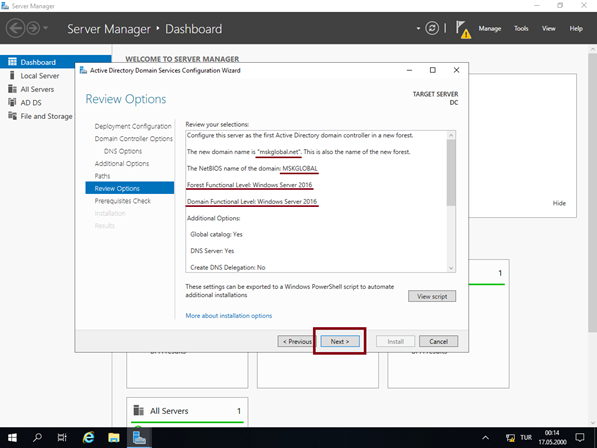The image size is (597, 448).
Task: Click the review list scroll up arrow
Action: pos(451,135)
